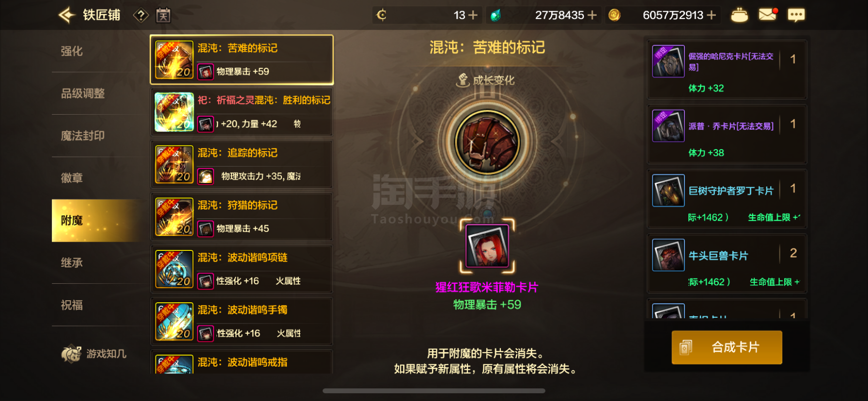Choose the 巨树守护者罗丁卡片 card
The image size is (868, 401).
pyautogui.click(x=727, y=199)
